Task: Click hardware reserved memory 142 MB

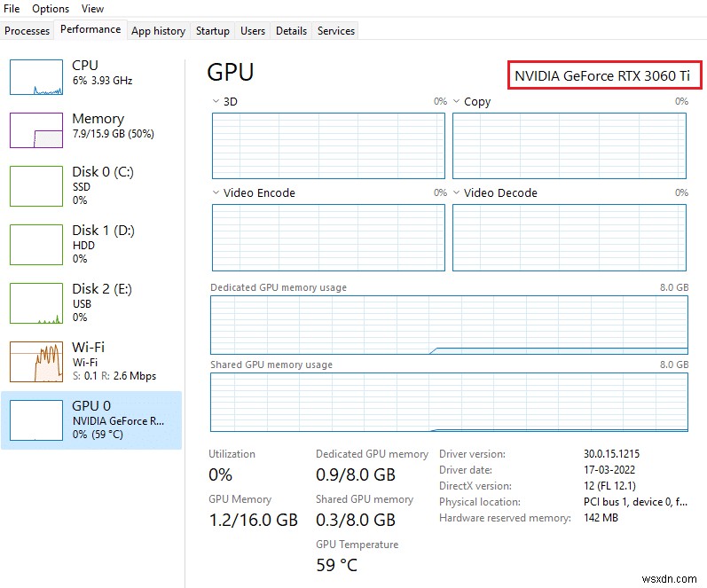Action: coord(601,518)
